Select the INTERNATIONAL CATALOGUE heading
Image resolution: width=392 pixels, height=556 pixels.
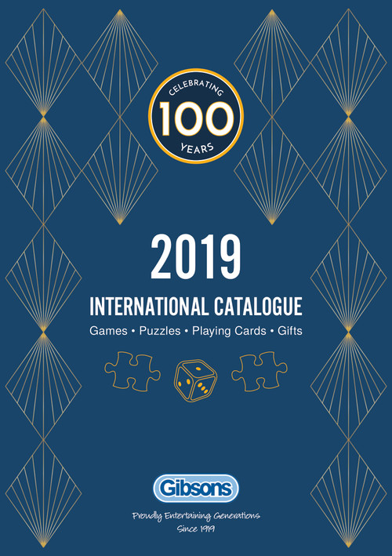(196, 307)
